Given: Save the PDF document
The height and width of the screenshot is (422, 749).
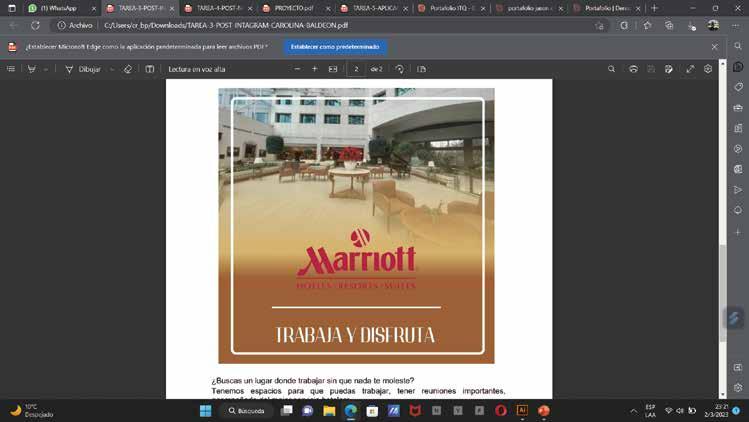Looking at the screenshot, I should (651, 69).
